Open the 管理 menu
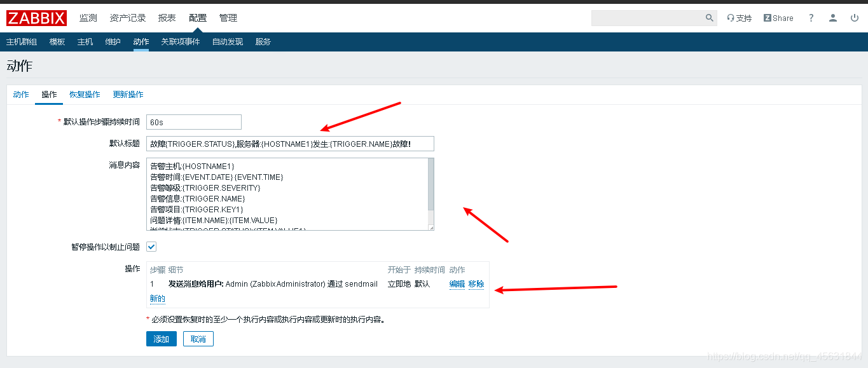 (x=228, y=18)
